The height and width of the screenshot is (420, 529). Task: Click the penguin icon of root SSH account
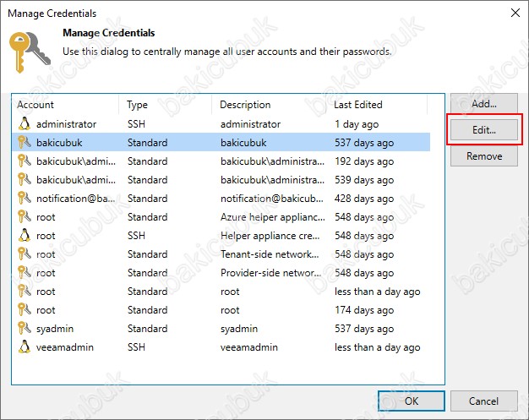pos(25,235)
